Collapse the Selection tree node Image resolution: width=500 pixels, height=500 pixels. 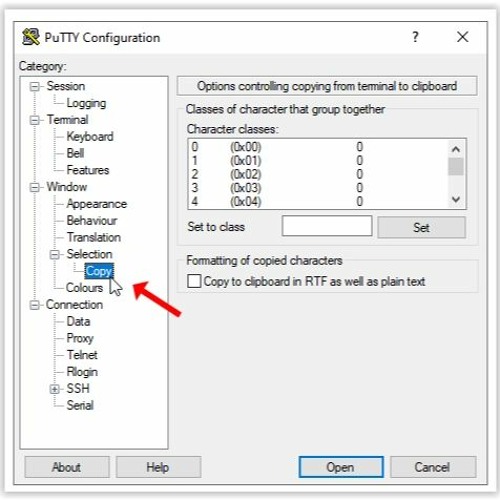(55, 255)
